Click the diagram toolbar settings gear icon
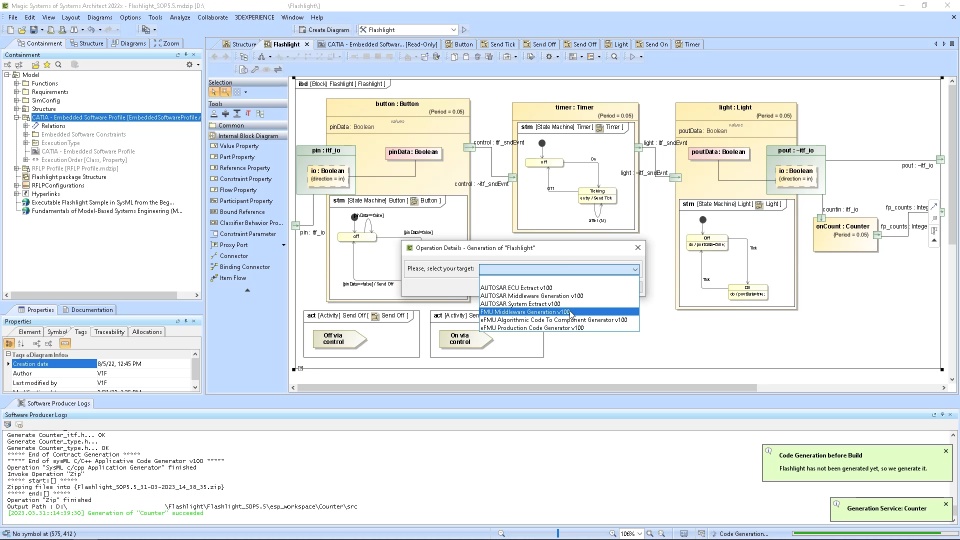The width and height of the screenshot is (960, 540). [x=549, y=56]
